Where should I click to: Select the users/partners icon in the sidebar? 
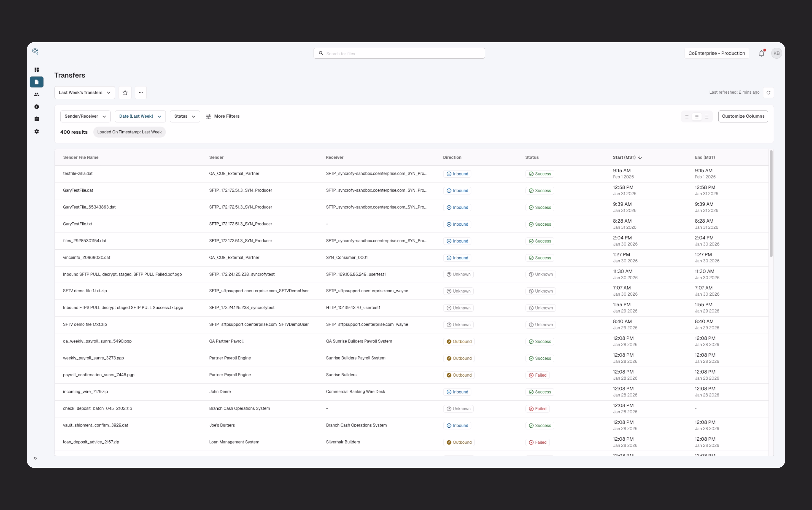[x=37, y=94]
